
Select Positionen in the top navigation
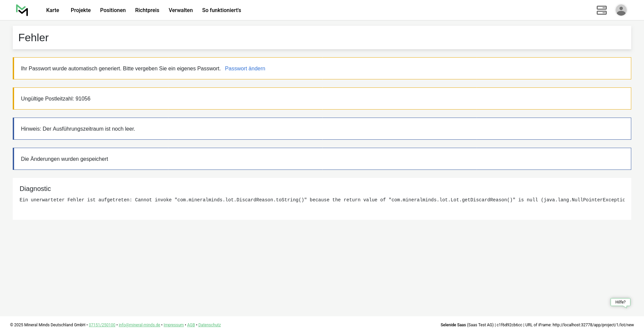tap(113, 10)
